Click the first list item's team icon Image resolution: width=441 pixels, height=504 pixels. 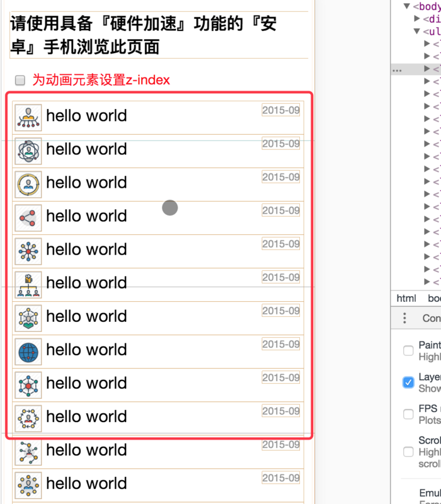click(28, 118)
